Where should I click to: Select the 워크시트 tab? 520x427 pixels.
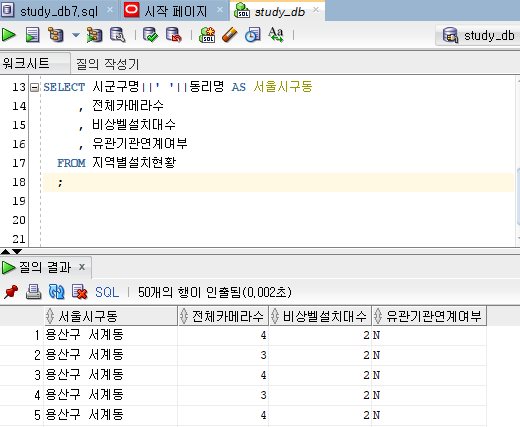tap(35, 63)
